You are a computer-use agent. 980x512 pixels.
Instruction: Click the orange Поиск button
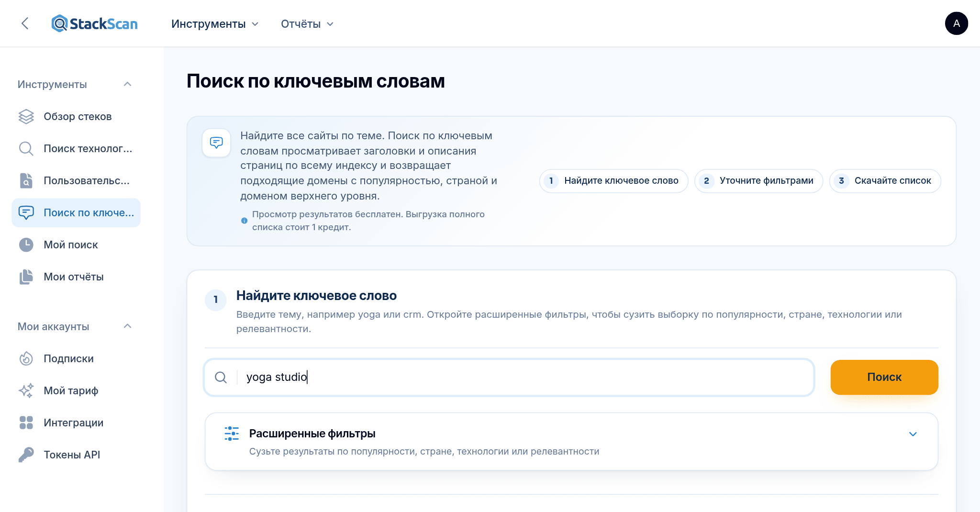884,378
